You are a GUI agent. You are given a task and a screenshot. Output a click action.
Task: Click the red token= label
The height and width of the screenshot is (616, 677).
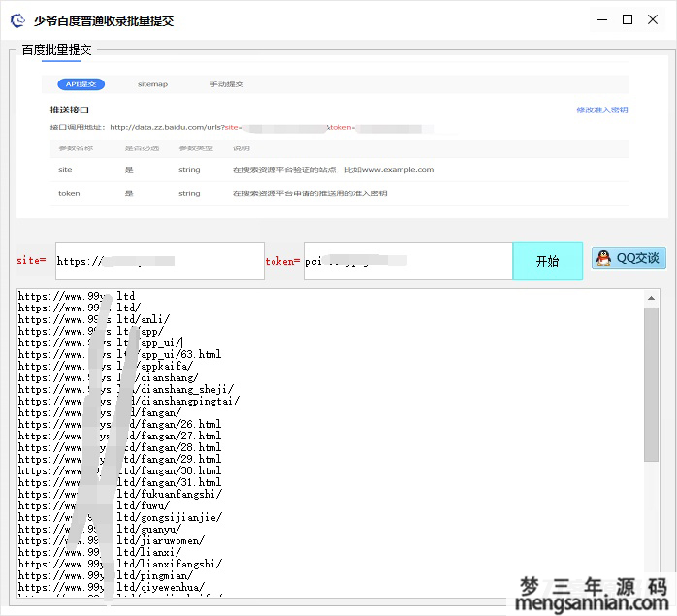pos(282,261)
